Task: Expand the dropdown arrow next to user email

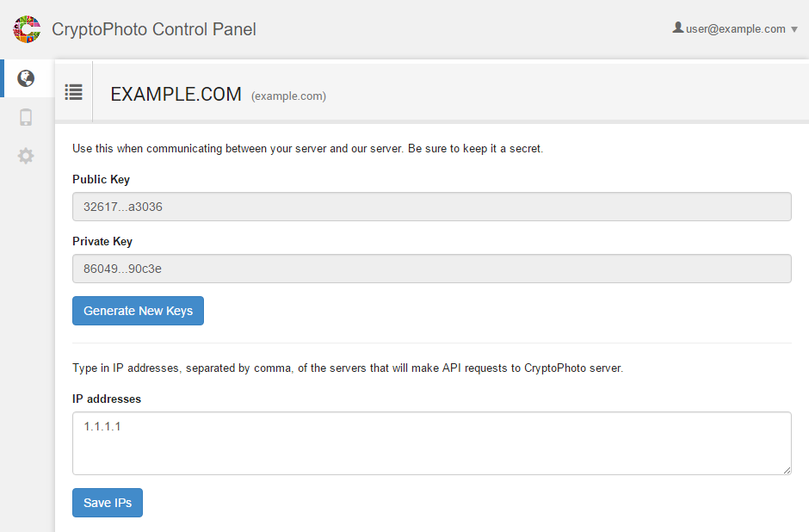Action: (x=794, y=29)
